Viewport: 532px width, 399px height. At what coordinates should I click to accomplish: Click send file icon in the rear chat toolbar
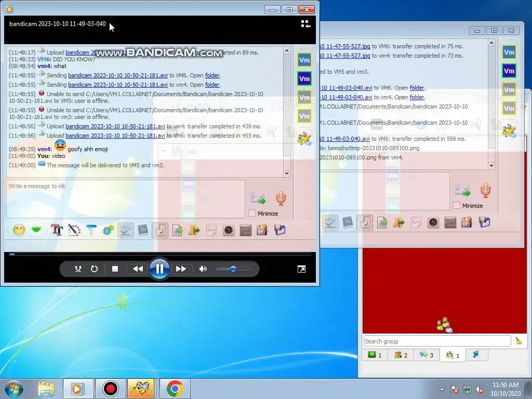pyautogui.click(x=382, y=222)
